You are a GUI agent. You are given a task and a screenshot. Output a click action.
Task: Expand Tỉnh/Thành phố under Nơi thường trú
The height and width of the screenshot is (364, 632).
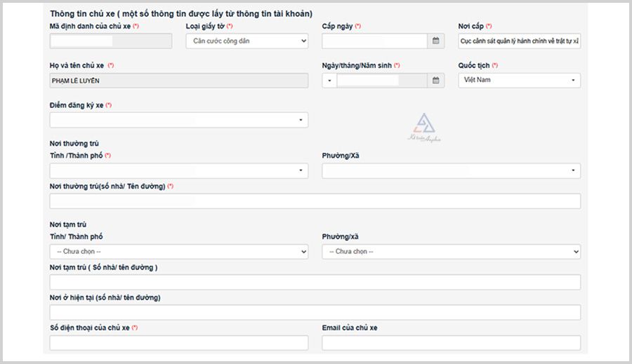pyautogui.click(x=178, y=170)
